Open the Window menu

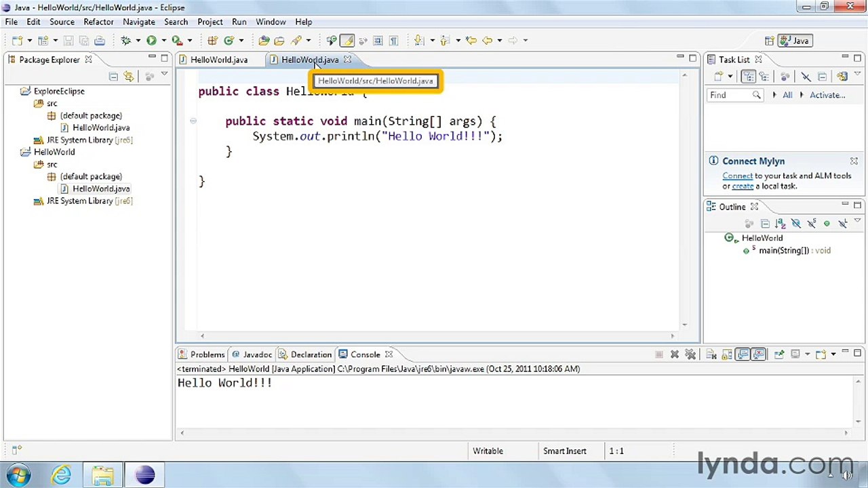tap(271, 22)
